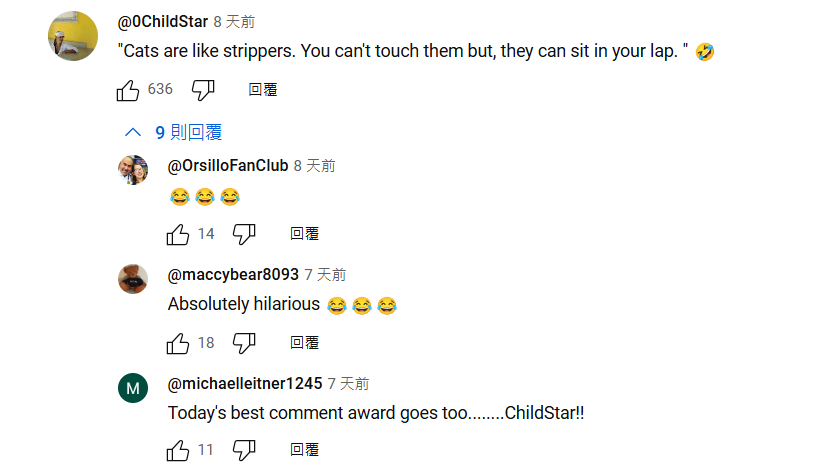The width and height of the screenshot is (825, 465).
Task: Like the 'Absolutely hilarious' reply
Action: click(178, 343)
